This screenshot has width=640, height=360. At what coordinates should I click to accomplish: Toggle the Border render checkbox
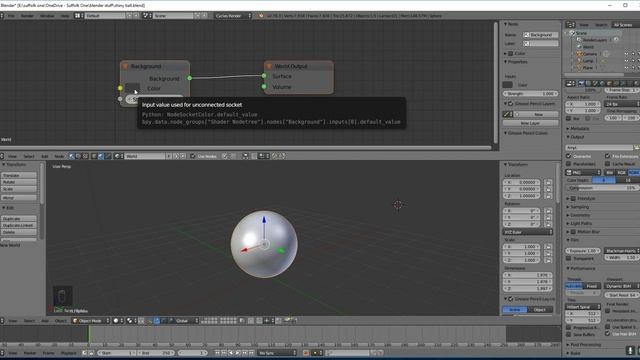tap(569, 118)
